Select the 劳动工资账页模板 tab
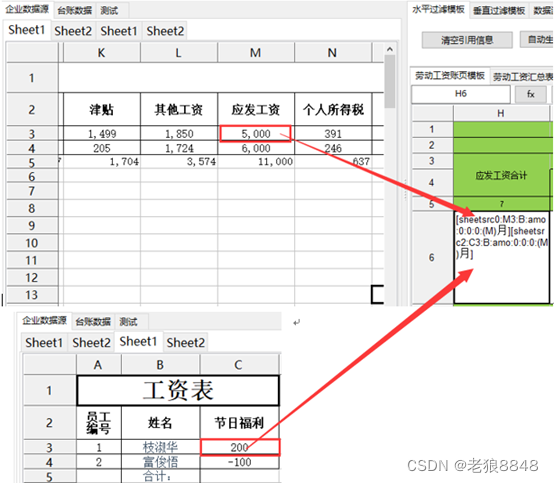The image size is (554, 483). (450, 76)
